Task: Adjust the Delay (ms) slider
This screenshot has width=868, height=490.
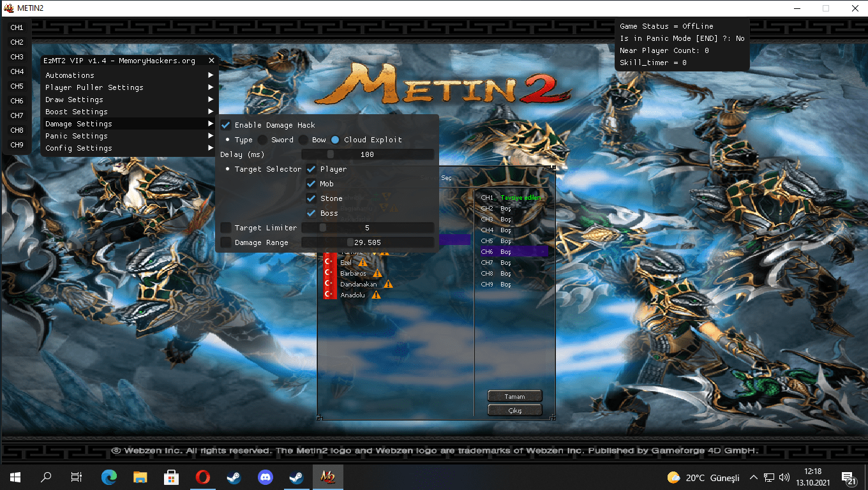Action: (x=368, y=154)
